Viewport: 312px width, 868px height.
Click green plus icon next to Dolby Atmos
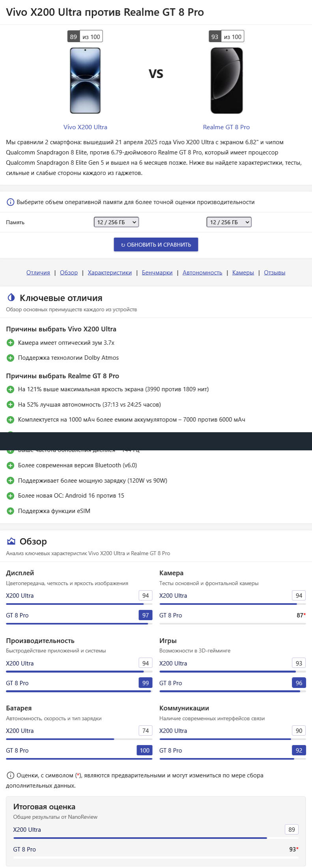[11, 358]
